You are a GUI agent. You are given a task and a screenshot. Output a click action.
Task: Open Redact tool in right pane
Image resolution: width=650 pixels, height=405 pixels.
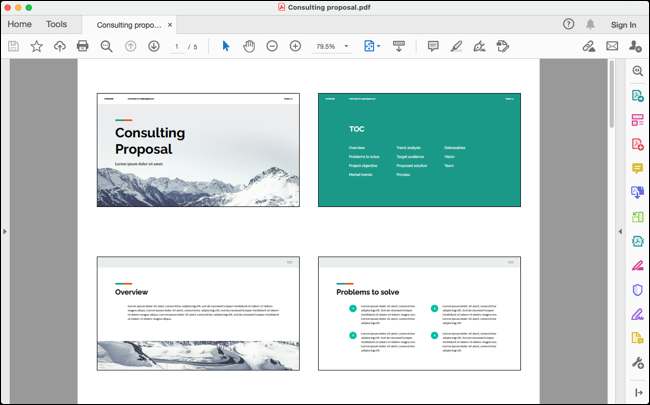tap(638, 265)
